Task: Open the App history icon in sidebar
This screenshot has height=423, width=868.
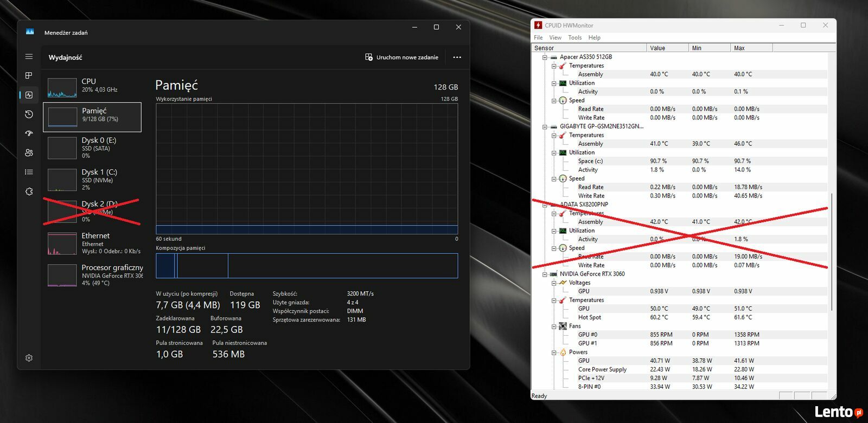Action: point(29,114)
